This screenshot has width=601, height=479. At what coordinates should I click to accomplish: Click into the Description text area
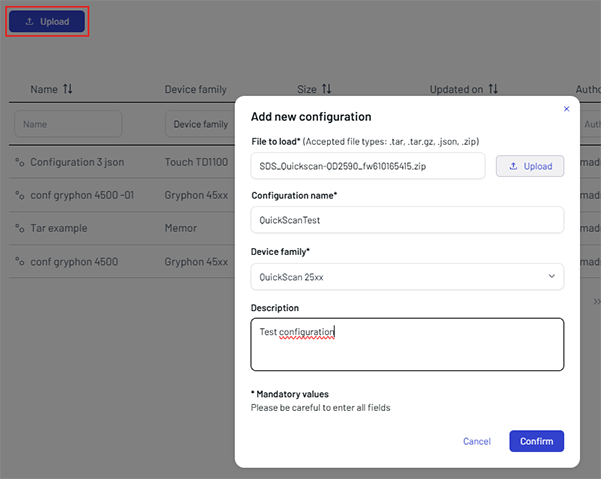coord(407,344)
